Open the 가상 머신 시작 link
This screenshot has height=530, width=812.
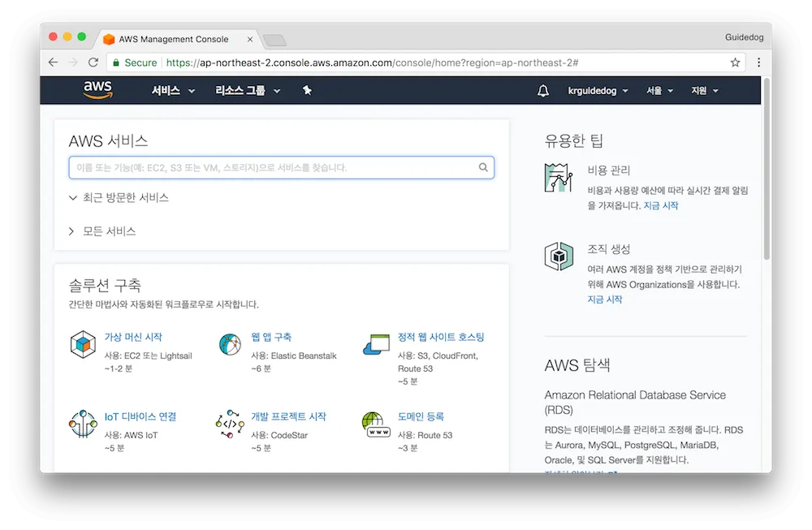pos(133,337)
